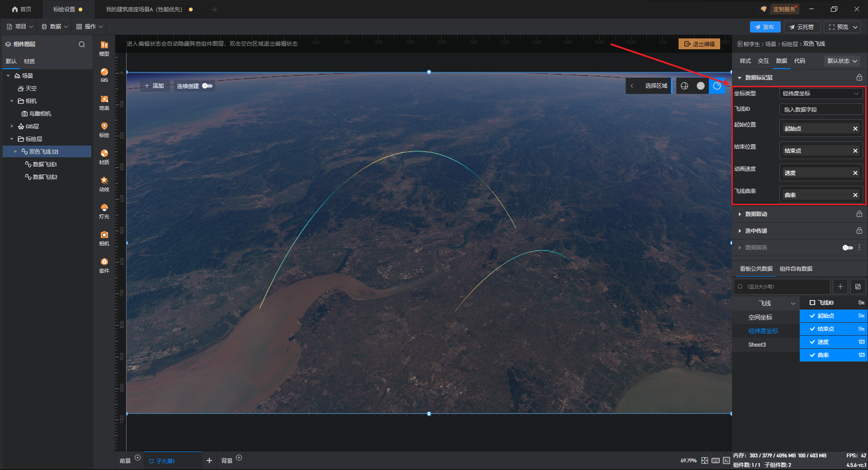The width and height of the screenshot is (868, 470).
Task: Open the 默认状态 state dropdown
Action: pos(842,61)
